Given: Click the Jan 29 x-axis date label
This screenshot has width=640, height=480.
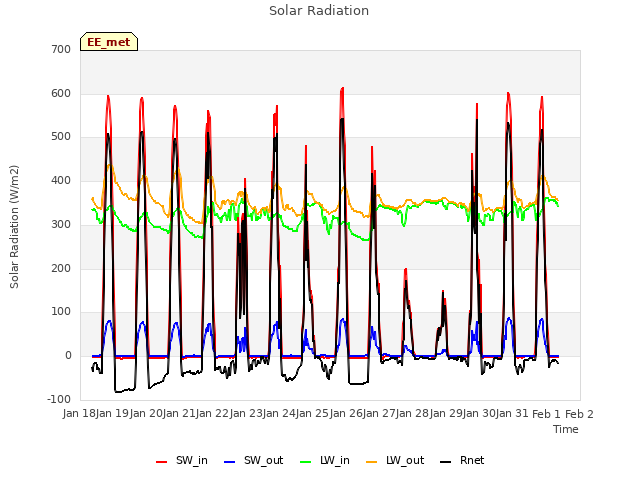Looking at the screenshot, I should pos(447,414).
